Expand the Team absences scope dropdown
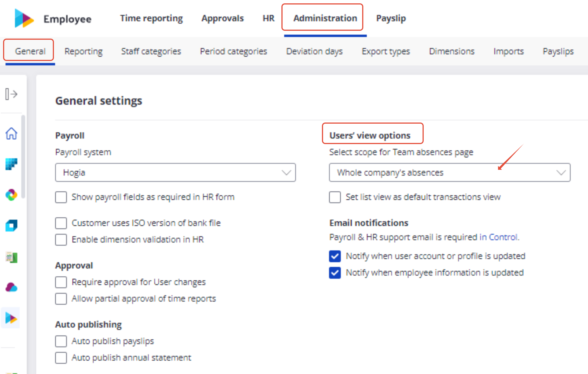The width and height of the screenshot is (588, 374). (449, 173)
